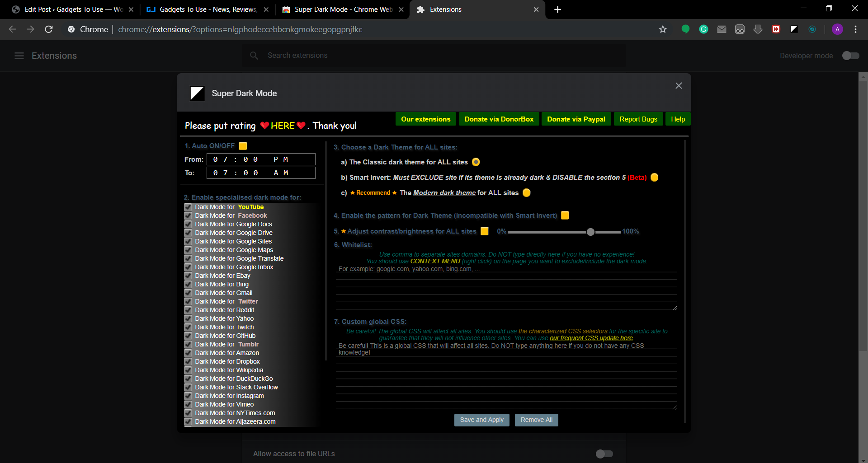Open Our extensions menu button
The width and height of the screenshot is (868, 463).
[x=425, y=119]
